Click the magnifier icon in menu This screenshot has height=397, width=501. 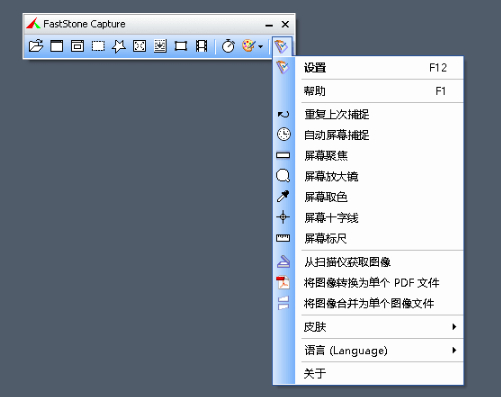(x=283, y=176)
